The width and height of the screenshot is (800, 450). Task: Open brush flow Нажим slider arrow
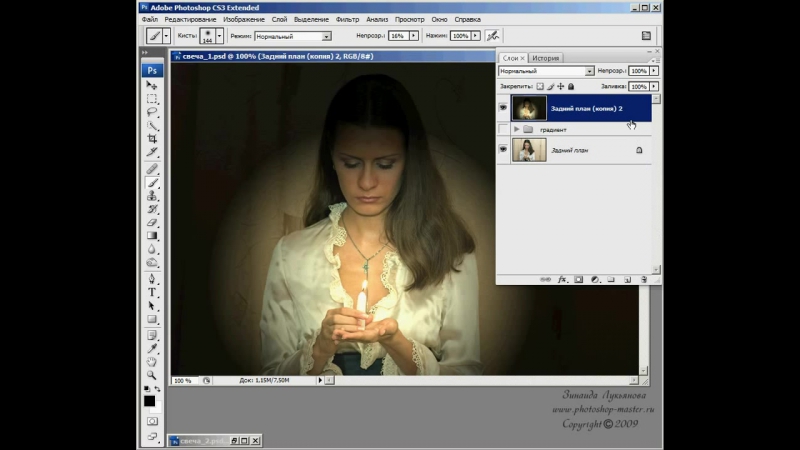click(x=476, y=36)
